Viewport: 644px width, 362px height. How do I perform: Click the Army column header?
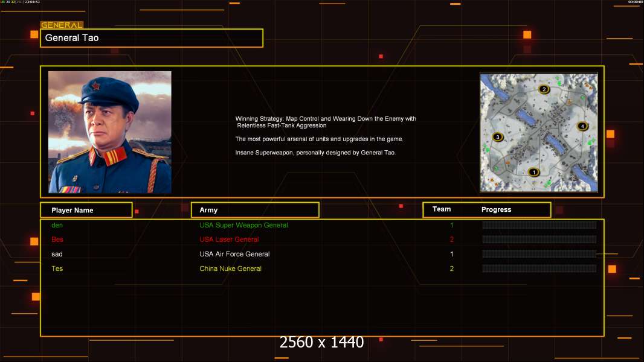[255, 210]
